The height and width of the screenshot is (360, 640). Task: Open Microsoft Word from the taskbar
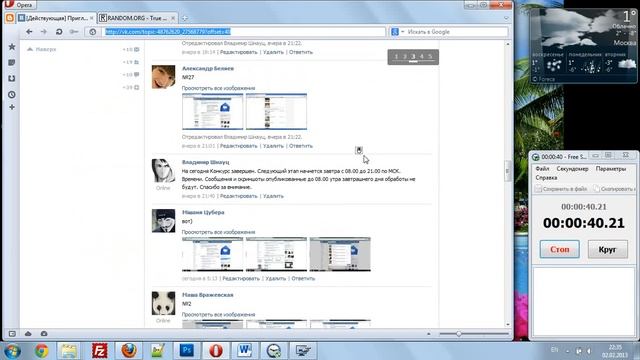point(244,351)
